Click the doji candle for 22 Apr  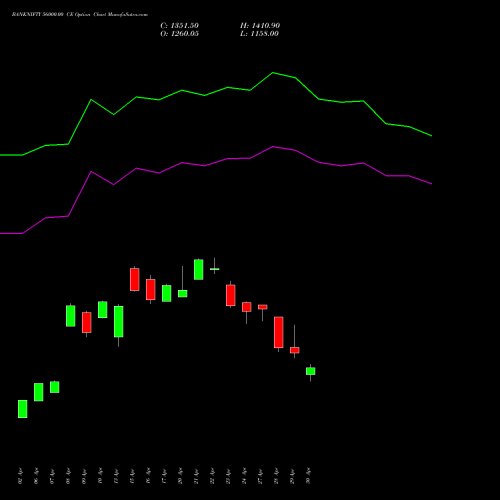(215, 269)
